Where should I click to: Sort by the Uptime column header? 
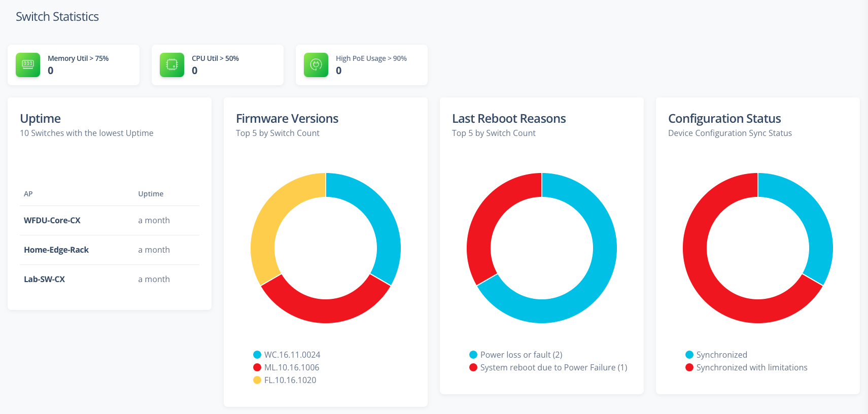(151, 194)
